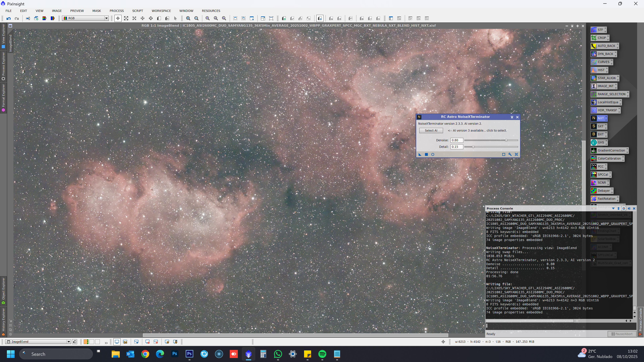Toggle the 24-bit screen LUT button

coord(125,342)
